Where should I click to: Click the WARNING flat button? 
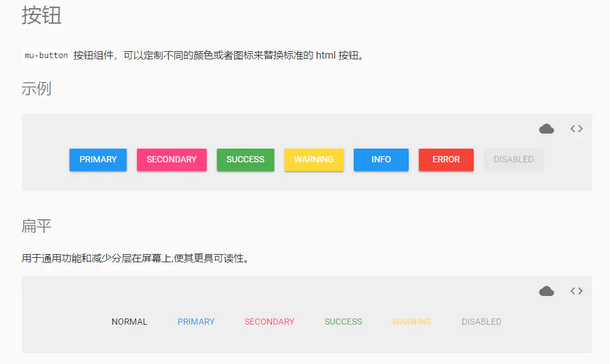pos(411,322)
